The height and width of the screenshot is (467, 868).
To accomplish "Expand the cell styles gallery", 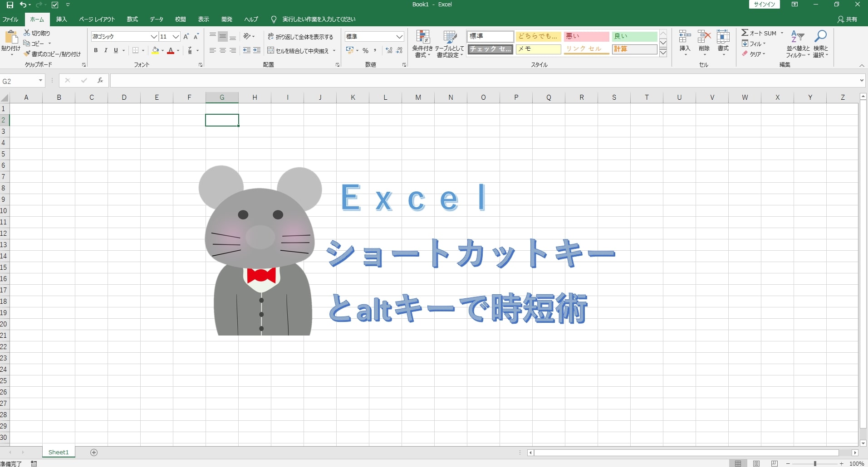I will [x=663, y=52].
